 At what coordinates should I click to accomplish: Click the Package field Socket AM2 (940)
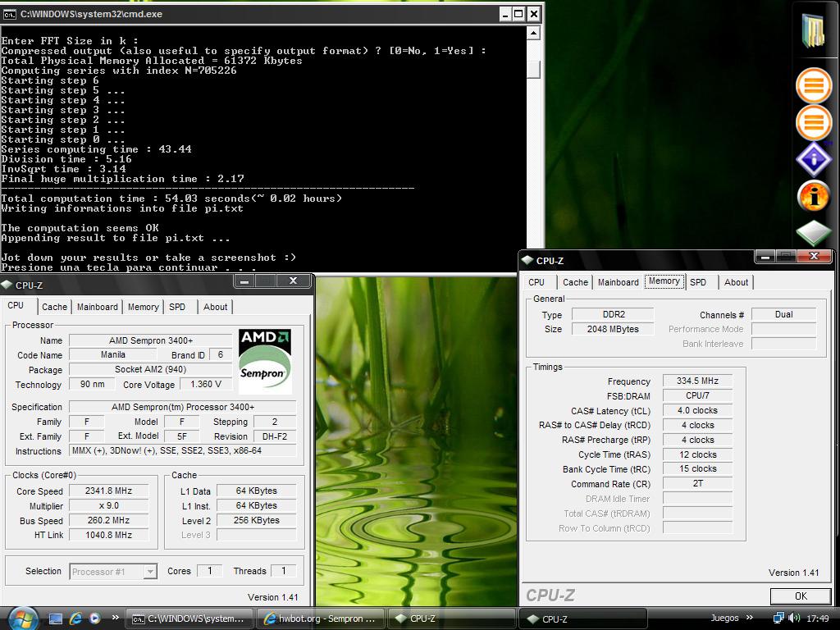tap(151, 369)
